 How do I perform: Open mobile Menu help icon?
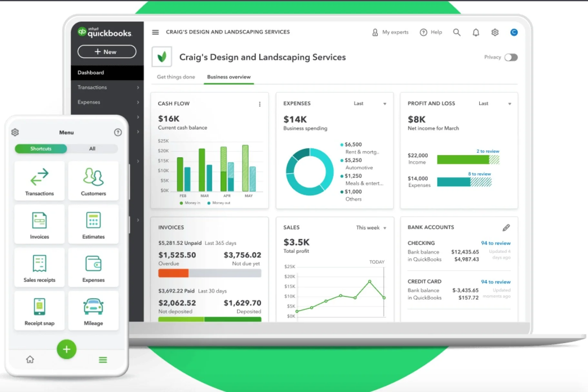coord(118,132)
